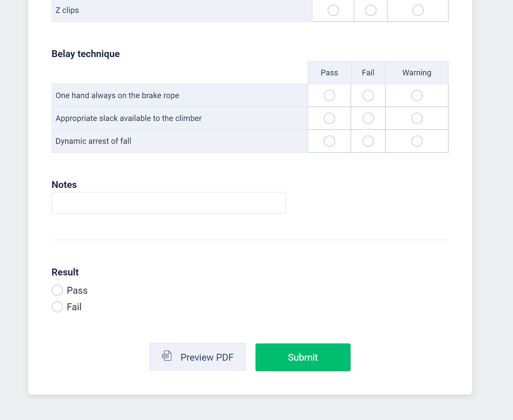Mark Fail for One hand always on the brake rope
513x420 pixels.
tap(368, 95)
